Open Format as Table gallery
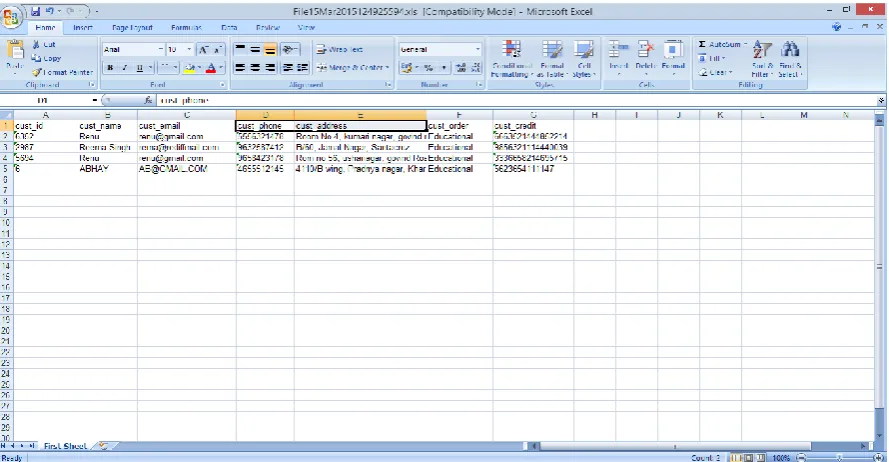 click(552, 59)
